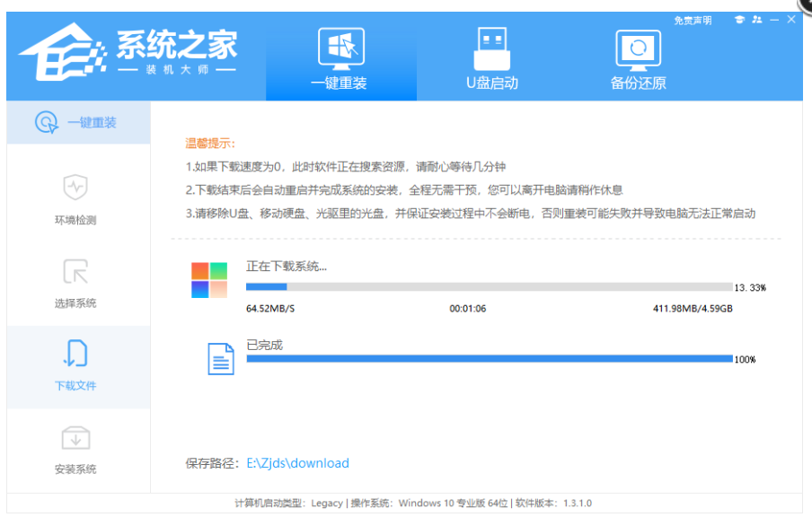
Task: Close the 系统之家 window
Action: (791, 19)
